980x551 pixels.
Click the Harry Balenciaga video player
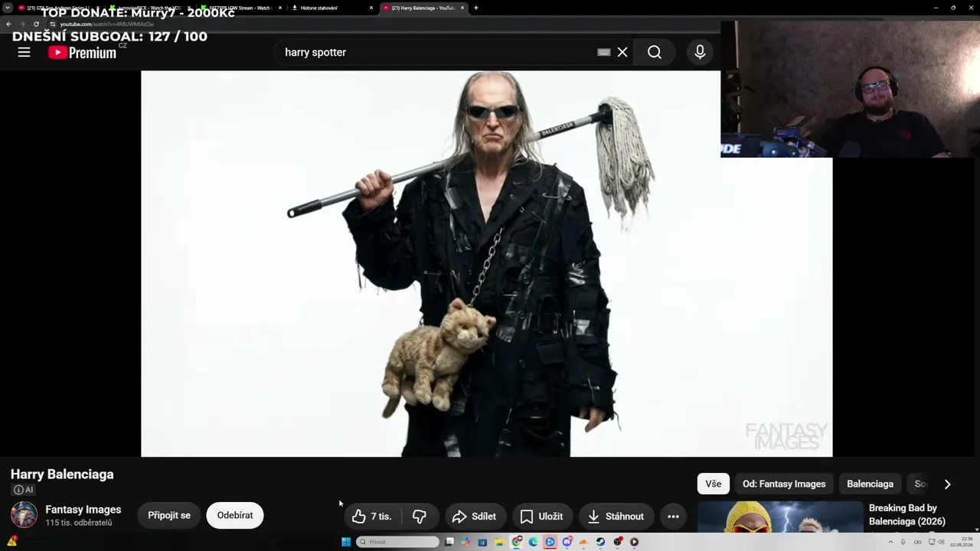pos(486,264)
